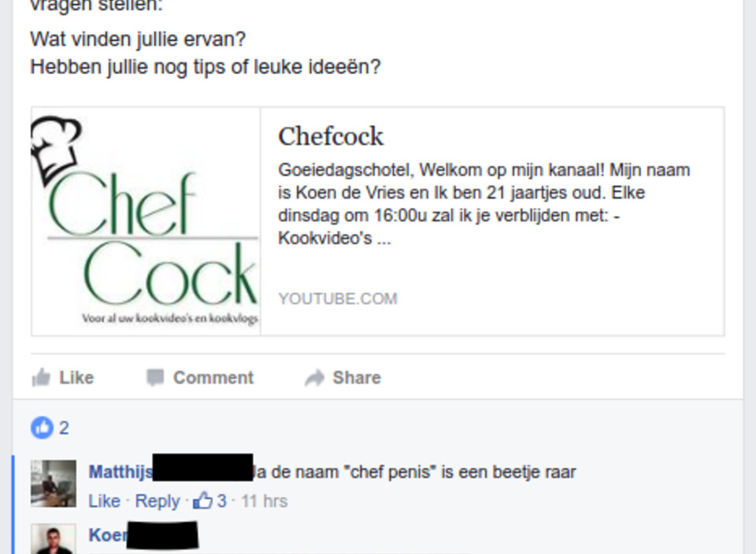Screen dimensions: 756x554
Task: Click thumbs-up icon showing 3 likes on comment
Action: point(202,501)
